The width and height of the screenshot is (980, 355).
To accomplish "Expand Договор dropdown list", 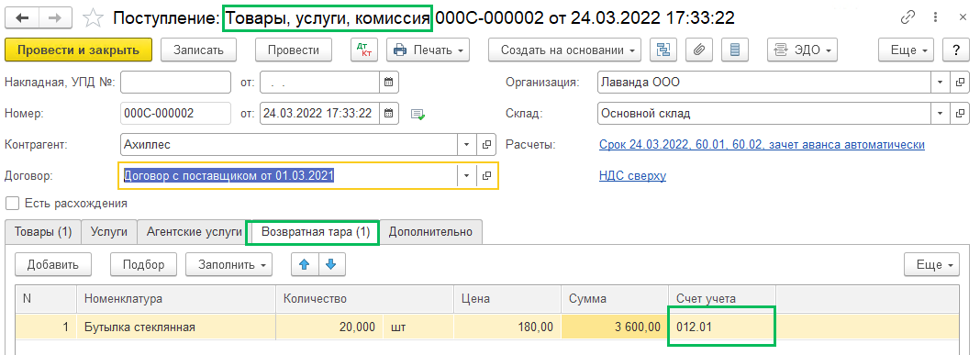I will coord(466,175).
